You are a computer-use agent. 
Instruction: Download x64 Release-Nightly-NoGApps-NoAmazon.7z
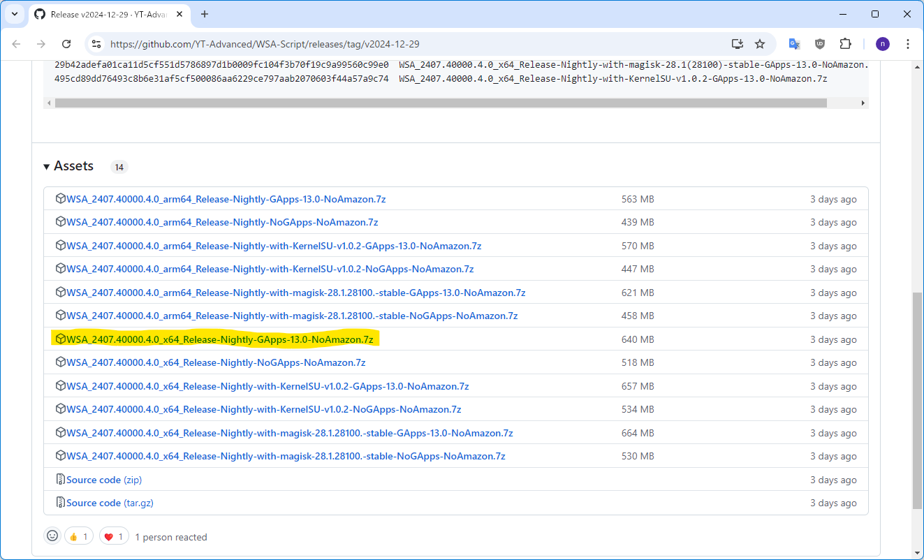216,362
